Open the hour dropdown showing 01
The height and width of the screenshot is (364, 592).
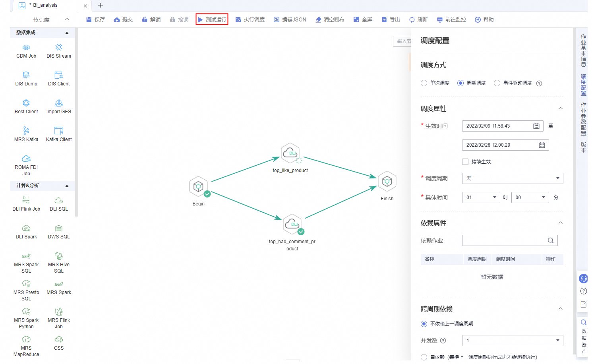coord(481,197)
